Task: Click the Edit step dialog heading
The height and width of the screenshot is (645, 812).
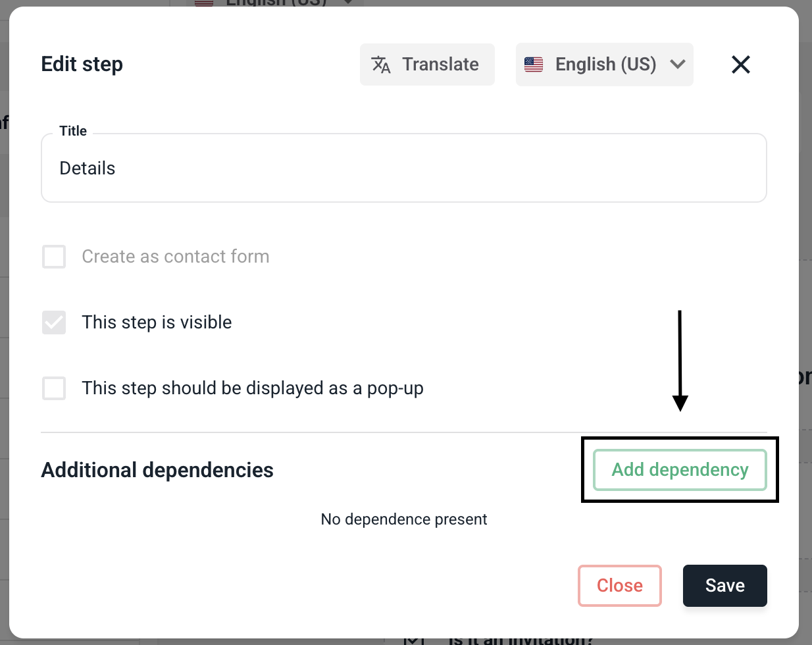Action: coord(82,64)
